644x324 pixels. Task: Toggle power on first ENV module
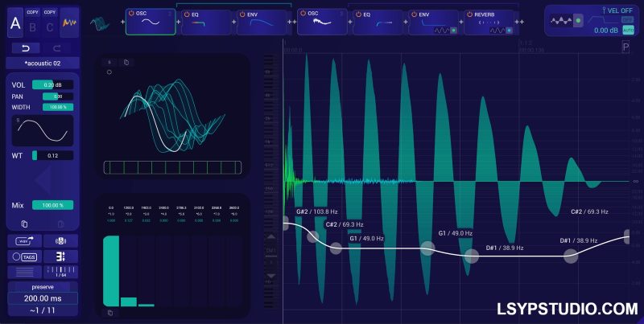point(242,14)
